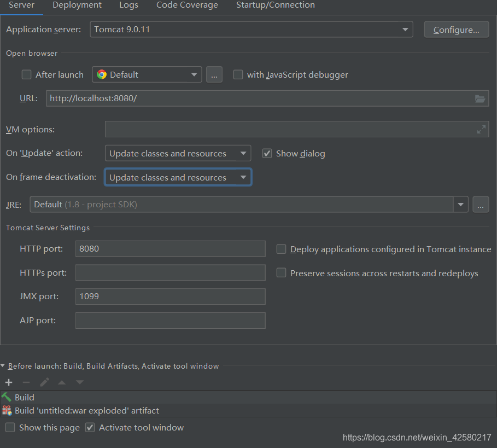Open On 'Update' action dropdown

178,154
